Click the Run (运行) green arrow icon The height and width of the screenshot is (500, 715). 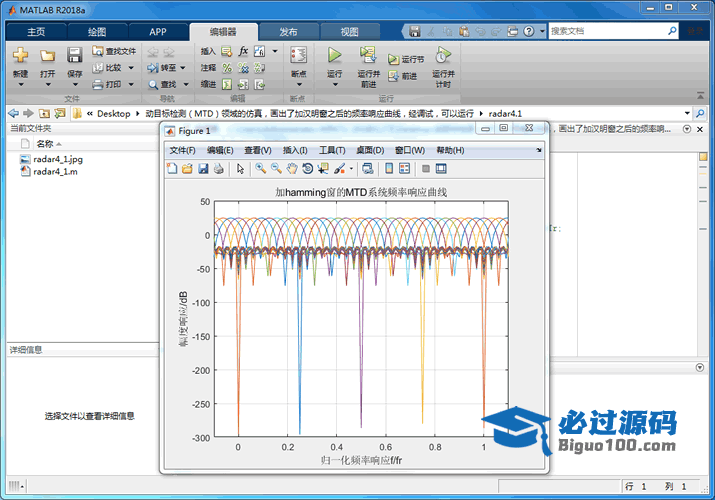pos(335,55)
